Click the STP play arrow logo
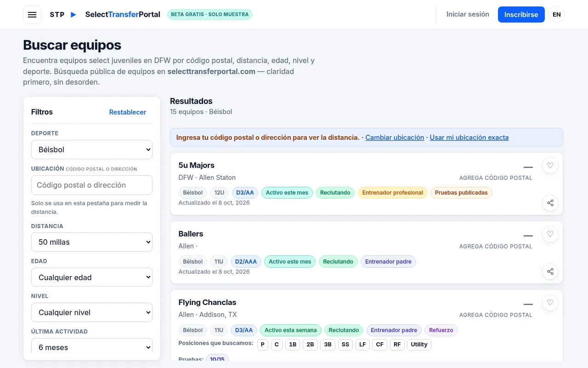 [73, 15]
